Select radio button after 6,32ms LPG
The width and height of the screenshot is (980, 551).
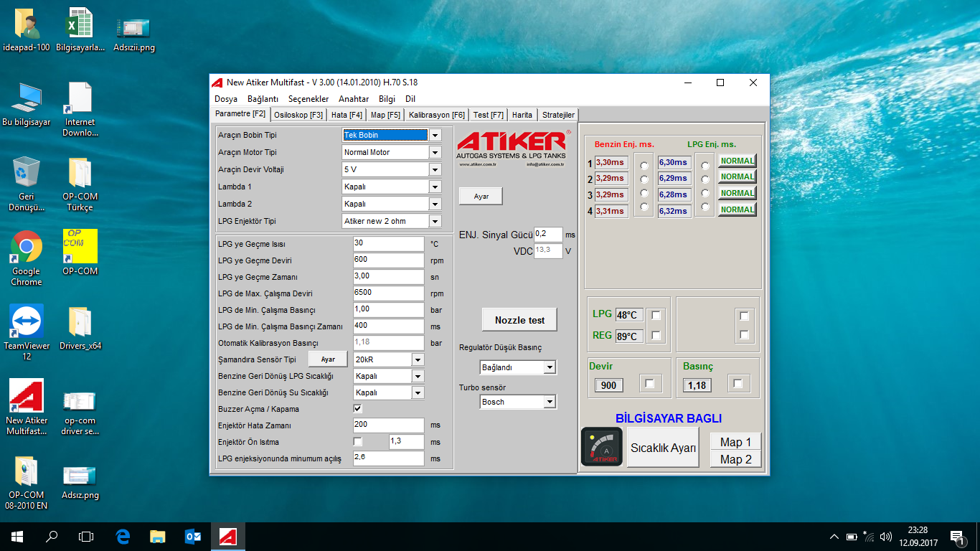[x=705, y=207]
